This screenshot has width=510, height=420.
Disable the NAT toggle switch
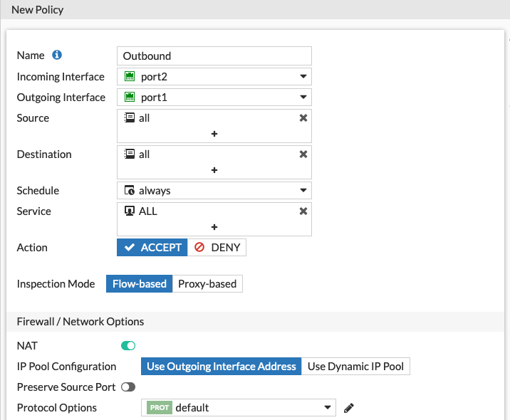click(128, 346)
